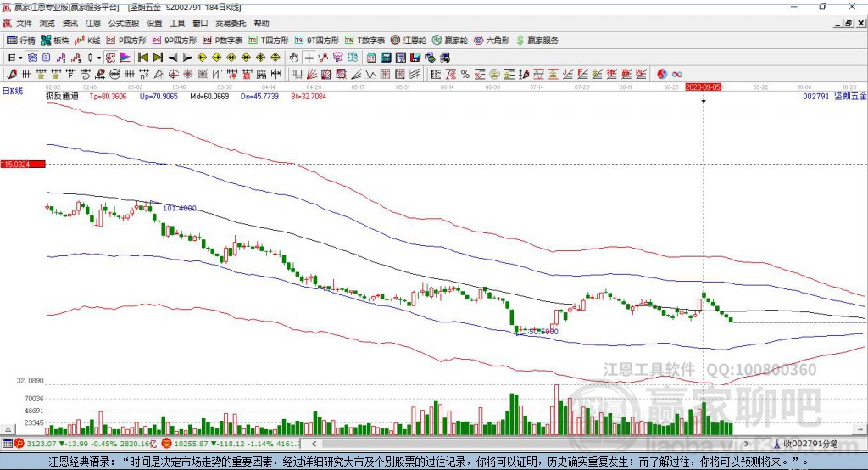The width and height of the screenshot is (868, 470).
Task: Click the infinity symbol icon
Action: (x=677, y=74)
